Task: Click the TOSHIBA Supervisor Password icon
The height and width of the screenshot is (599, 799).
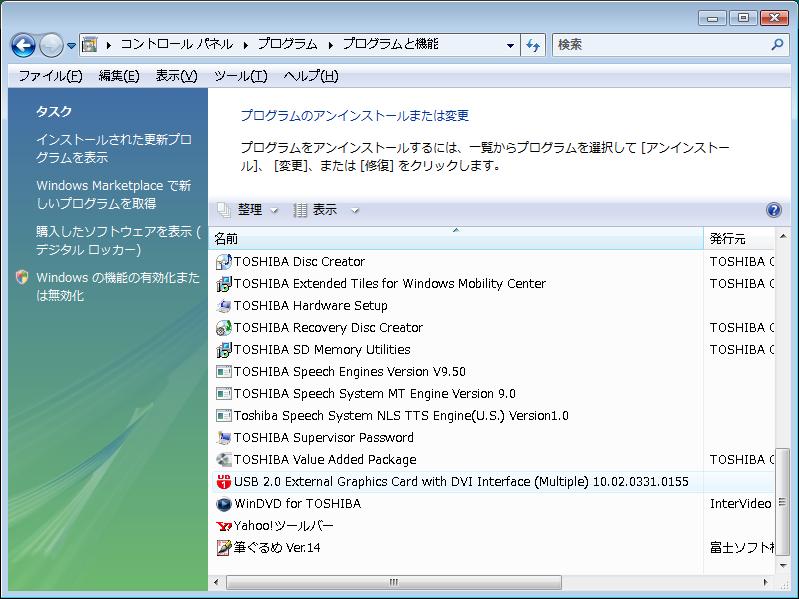Action: [224, 438]
